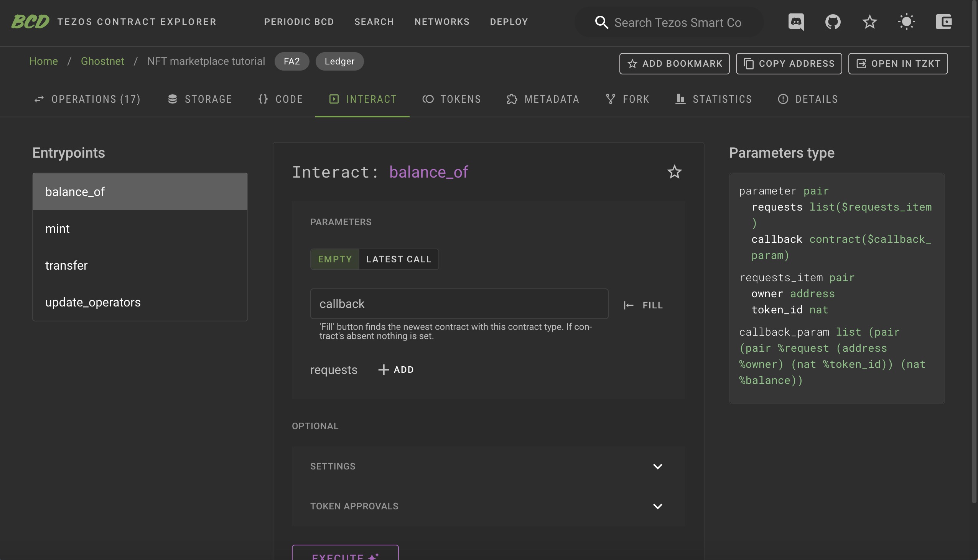Switch to LATEST CALL parameters
978x560 pixels.
click(x=398, y=259)
